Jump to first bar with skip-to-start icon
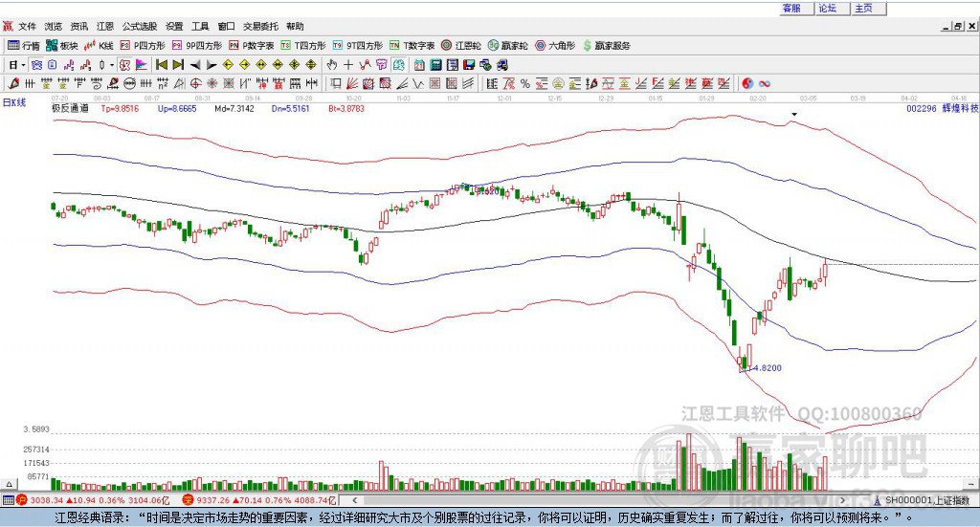Viewport: 980px width, 527px height. [161, 65]
